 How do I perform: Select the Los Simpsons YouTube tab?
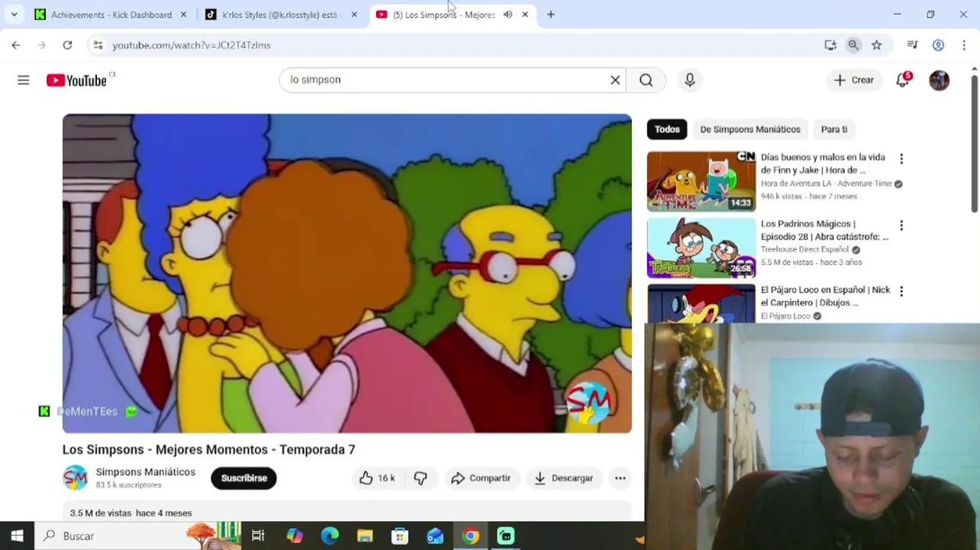[x=444, y=15]
